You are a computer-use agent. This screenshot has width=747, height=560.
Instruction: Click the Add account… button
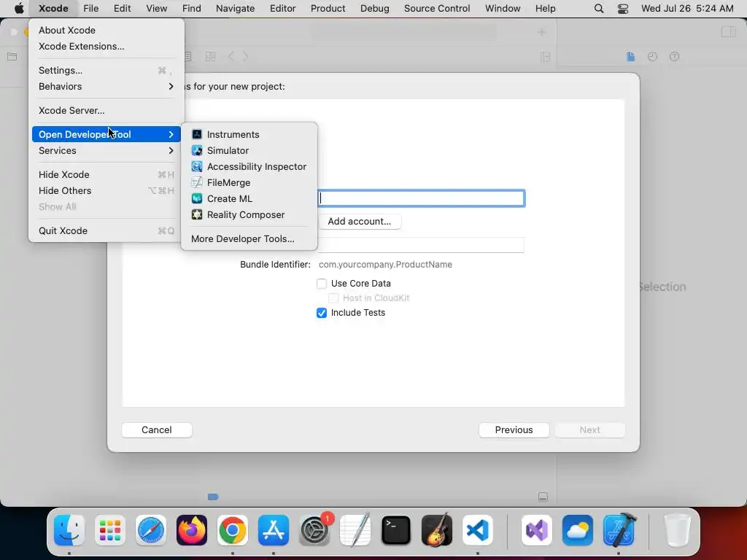[359, 222]
